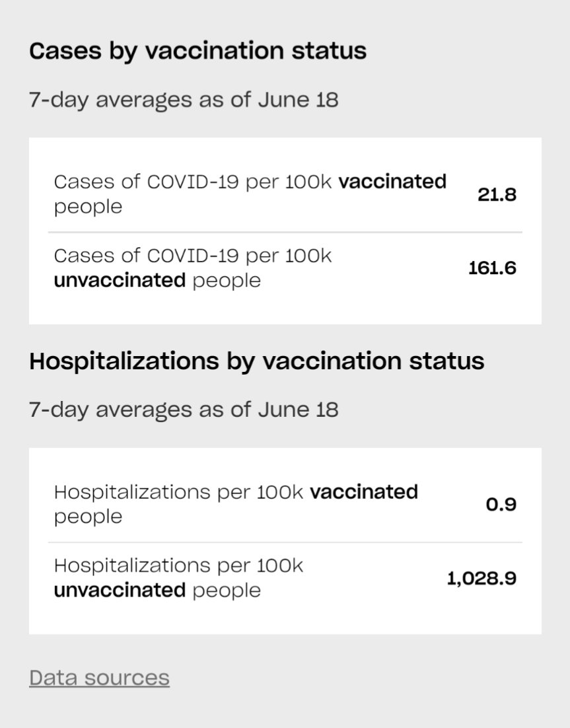Select the bold "unvaccinated" word in the COVID-19 cases row

coord(120,280)
